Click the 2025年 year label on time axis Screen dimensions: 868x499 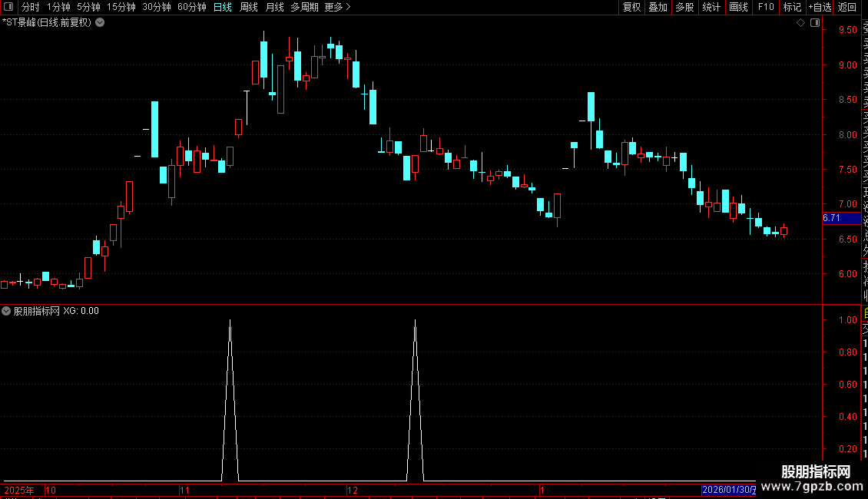19,490
